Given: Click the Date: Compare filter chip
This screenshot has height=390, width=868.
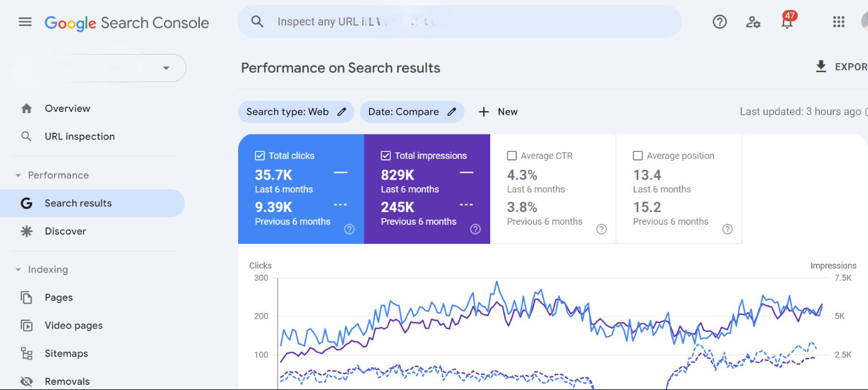Looking at the screenshot, I should coord(412,112).
